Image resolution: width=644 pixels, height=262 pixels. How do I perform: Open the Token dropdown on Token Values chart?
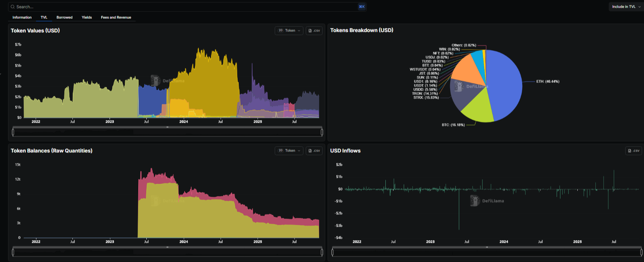[x=289, y=31]
